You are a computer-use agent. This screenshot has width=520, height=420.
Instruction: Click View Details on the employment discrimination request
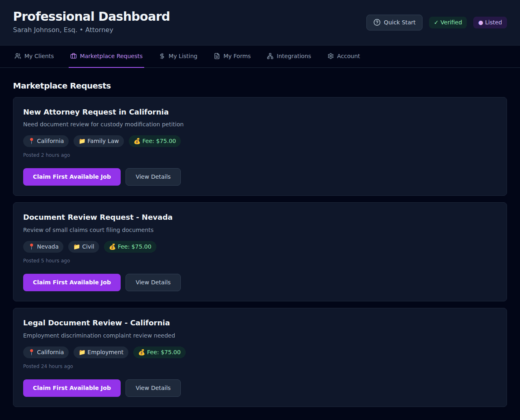point(153,388)
